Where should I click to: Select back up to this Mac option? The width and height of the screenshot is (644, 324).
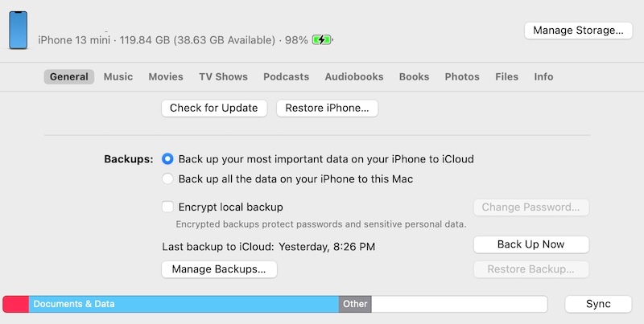[x=167, y=179]
